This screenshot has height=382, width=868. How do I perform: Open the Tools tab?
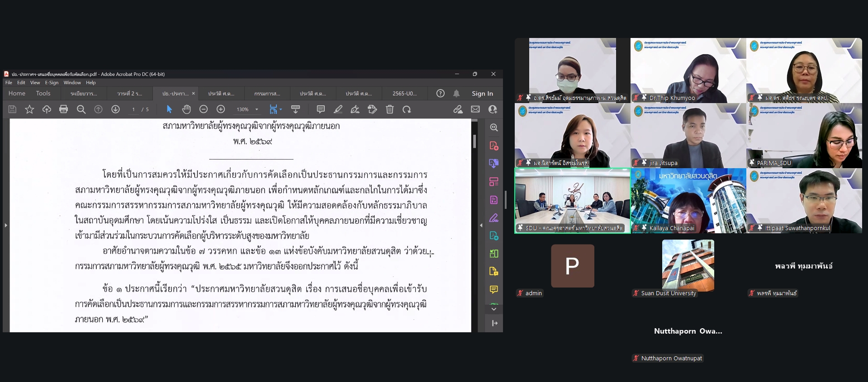coord(43,94)
